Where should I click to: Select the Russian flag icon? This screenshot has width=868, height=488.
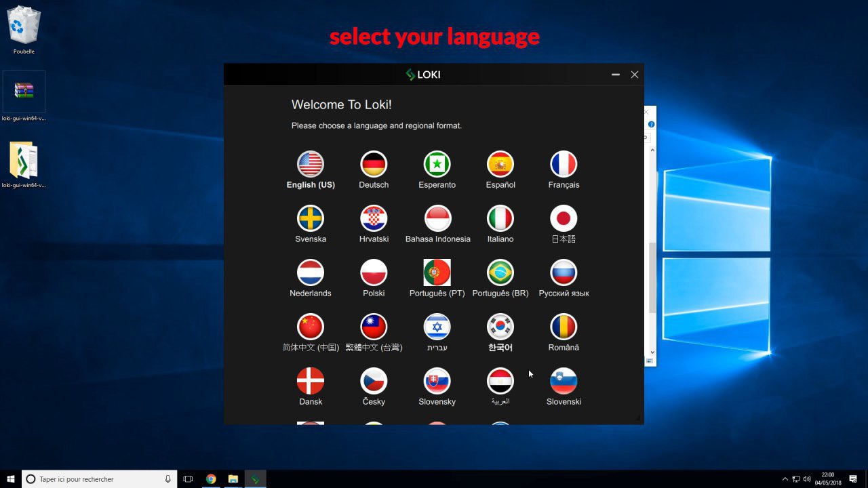tap(564, 272)
